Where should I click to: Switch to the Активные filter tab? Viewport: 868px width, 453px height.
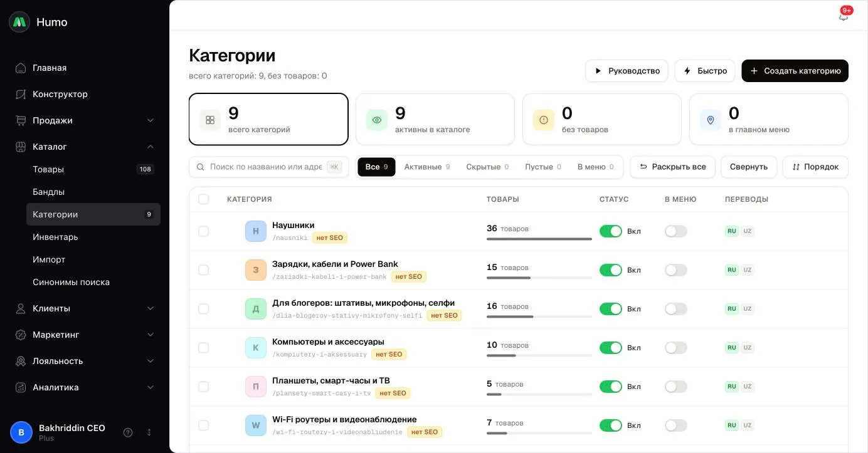click(x=427, y=167)
